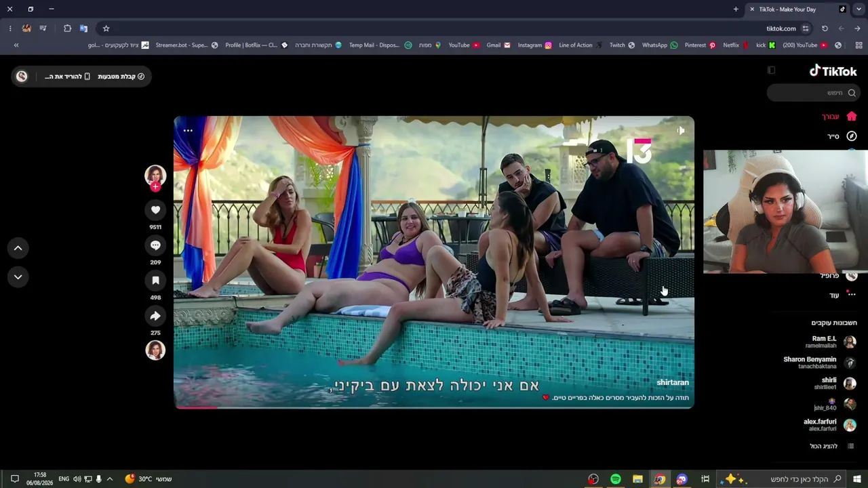The image size is (868, 488).
Task: Open the Instagram bookmark
Action: click(x=534, y=45)
